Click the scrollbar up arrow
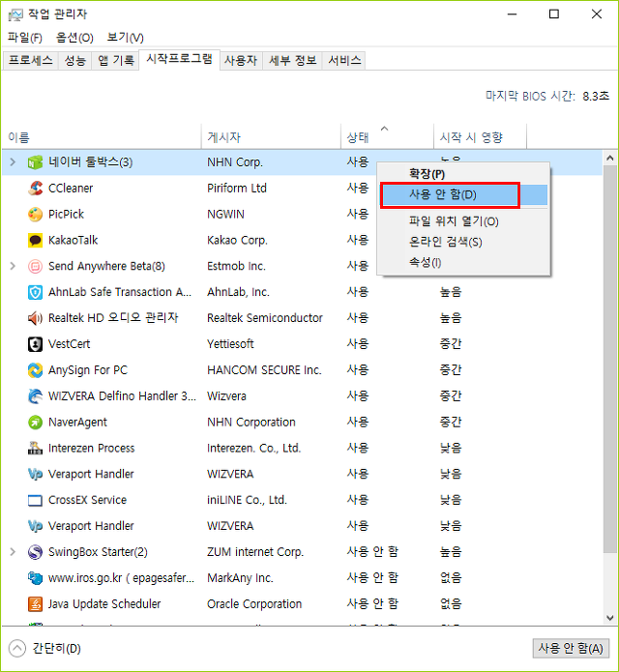This screenshot has height=672, width=619. coord(610,159)
